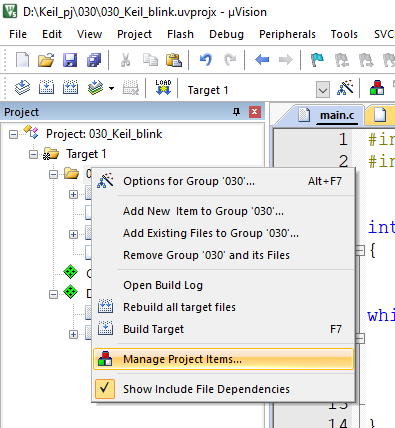The width and height of the screenshot is (395, 428).
Task: Click the Save file toolbar icon
Action: point(70,60)
